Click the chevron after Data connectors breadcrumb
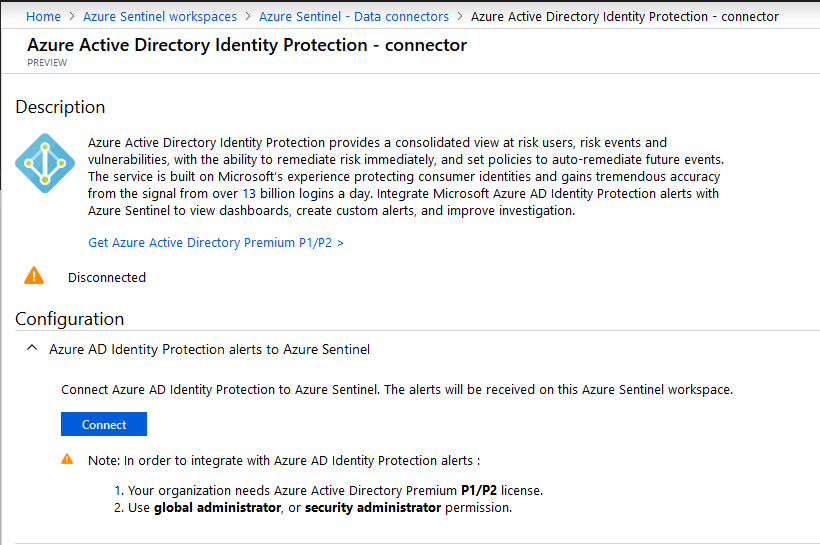Screen dimensions: 820x545 (x=460, y=17)
